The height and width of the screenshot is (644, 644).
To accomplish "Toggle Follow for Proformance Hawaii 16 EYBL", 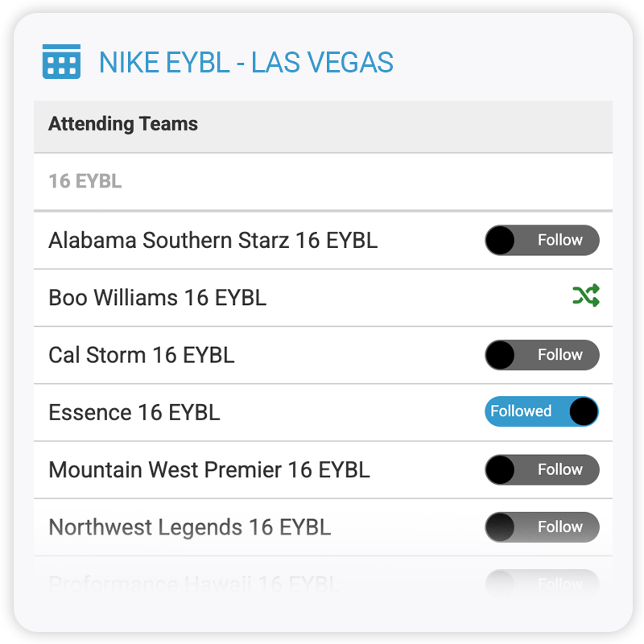I will tap(542, 583).
